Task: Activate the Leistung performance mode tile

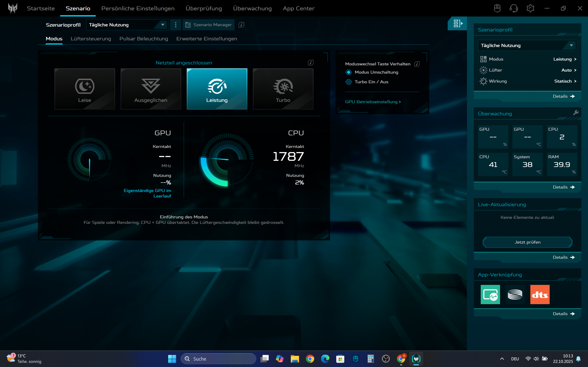Action: (217, 89)
